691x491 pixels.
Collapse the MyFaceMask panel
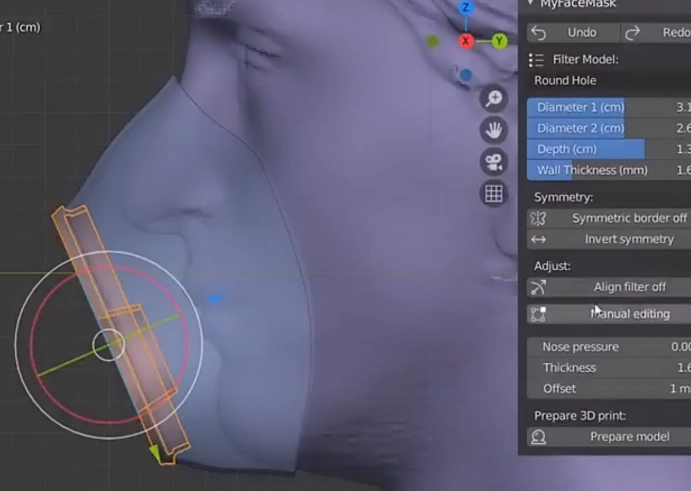coord(530,4)
